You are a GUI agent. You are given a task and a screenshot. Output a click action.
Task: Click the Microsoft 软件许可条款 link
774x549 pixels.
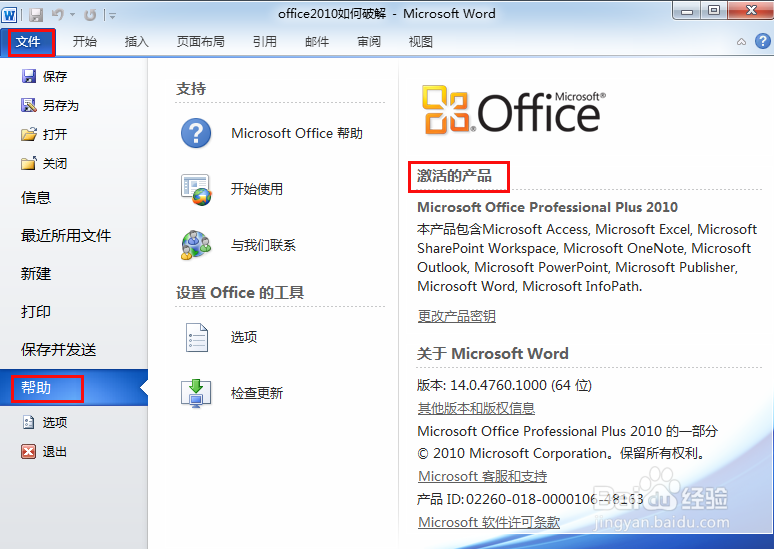tap(489, 522)
